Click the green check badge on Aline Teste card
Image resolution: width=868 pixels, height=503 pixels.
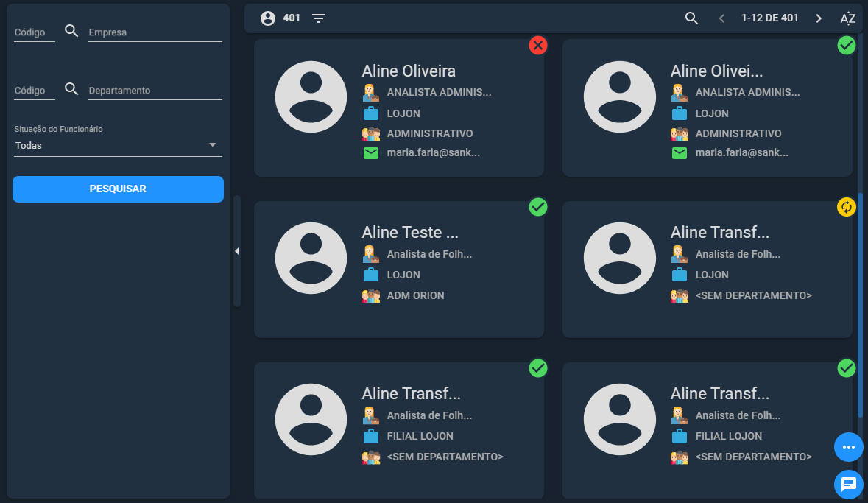pos(538,207)
